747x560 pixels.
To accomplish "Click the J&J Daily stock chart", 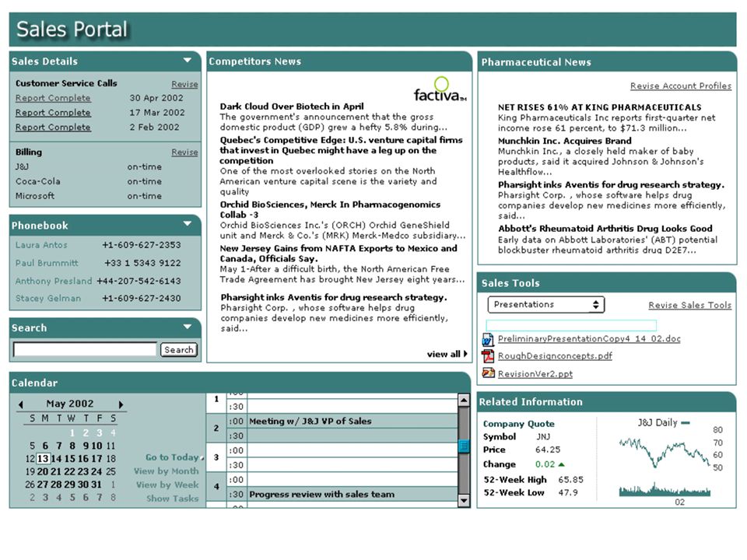I will click(x=665, y=465).
